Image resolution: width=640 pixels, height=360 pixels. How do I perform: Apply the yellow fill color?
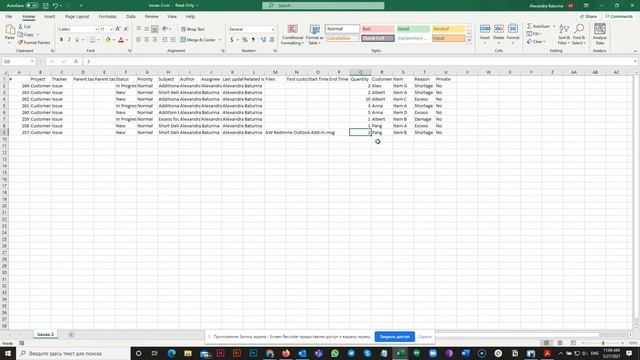(108, 40)
